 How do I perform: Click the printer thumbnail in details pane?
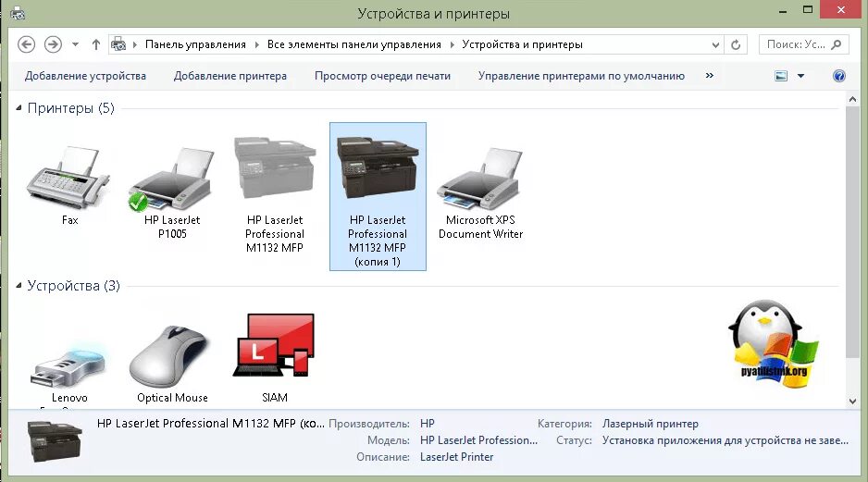[55, 440]
